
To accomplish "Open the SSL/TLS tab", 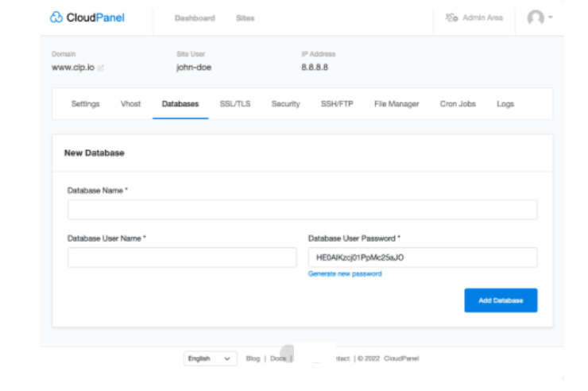I will click(234, 104).
